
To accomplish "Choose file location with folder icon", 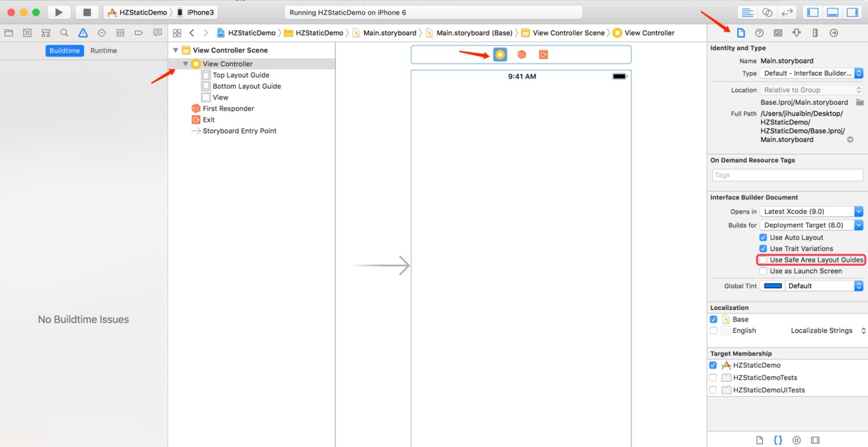I will (860, 102).
